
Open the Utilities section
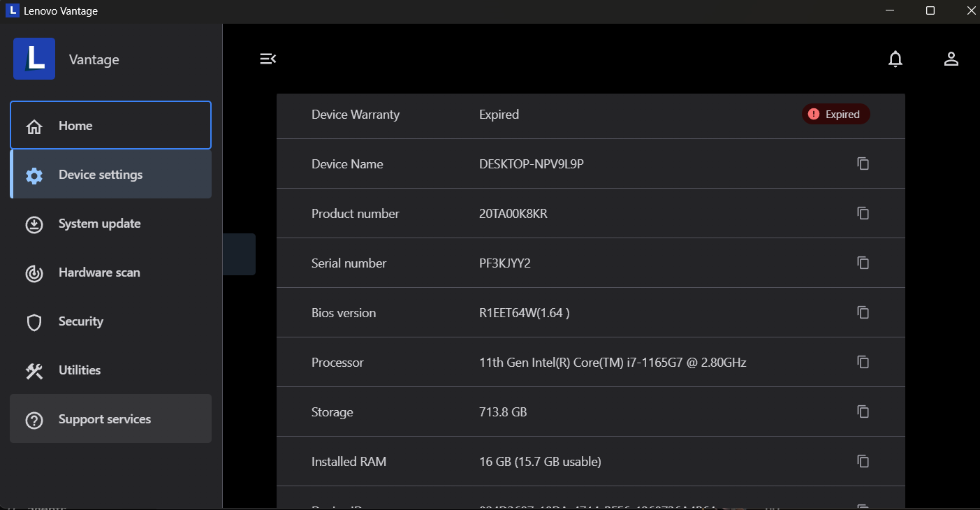tap(110, 370)
